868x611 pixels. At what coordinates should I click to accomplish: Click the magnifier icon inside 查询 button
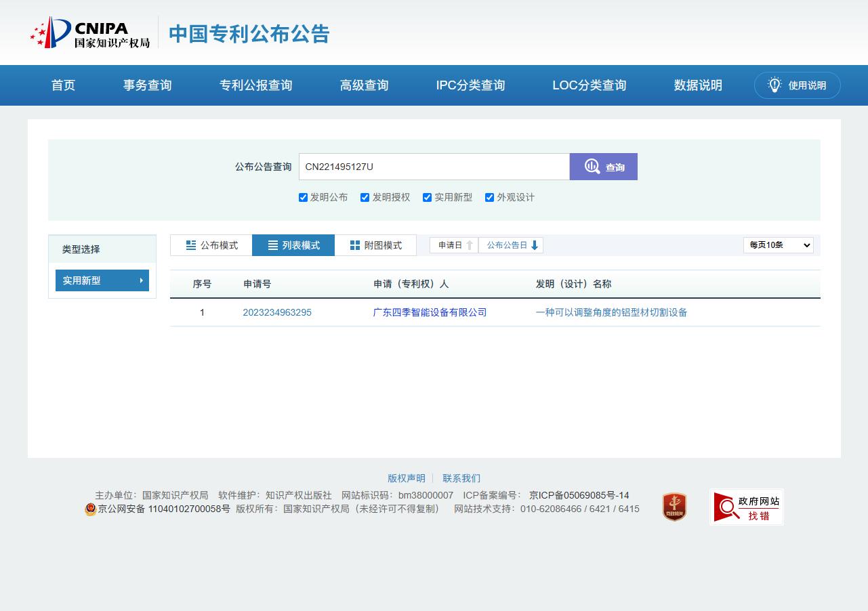[592, 167]
